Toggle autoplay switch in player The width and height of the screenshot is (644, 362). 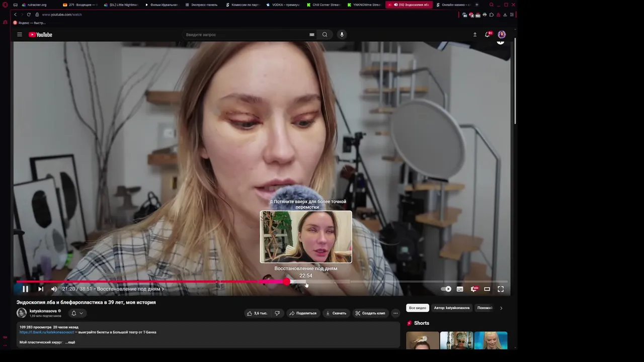[446, 289]
